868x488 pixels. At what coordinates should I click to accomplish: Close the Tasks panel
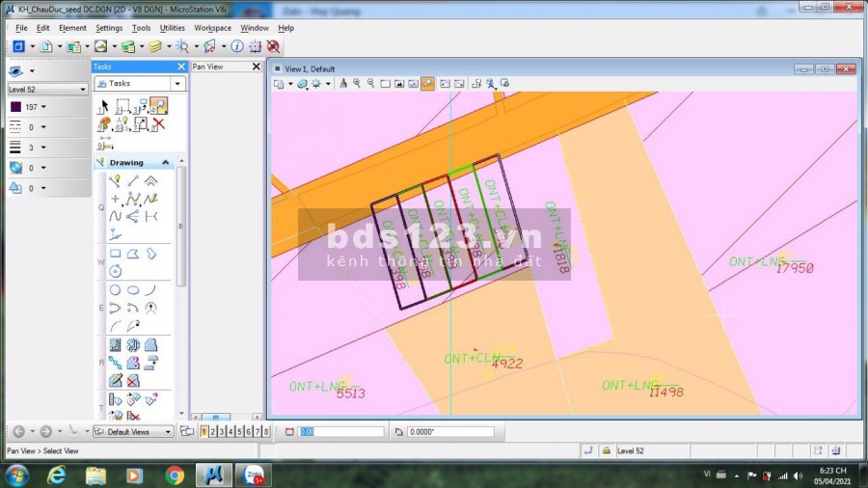[181, 67]
